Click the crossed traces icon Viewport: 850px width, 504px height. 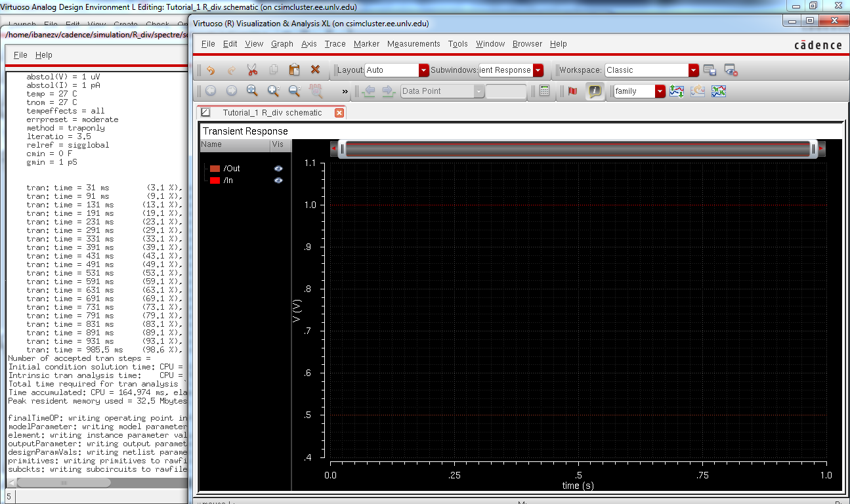click(719, 91)
